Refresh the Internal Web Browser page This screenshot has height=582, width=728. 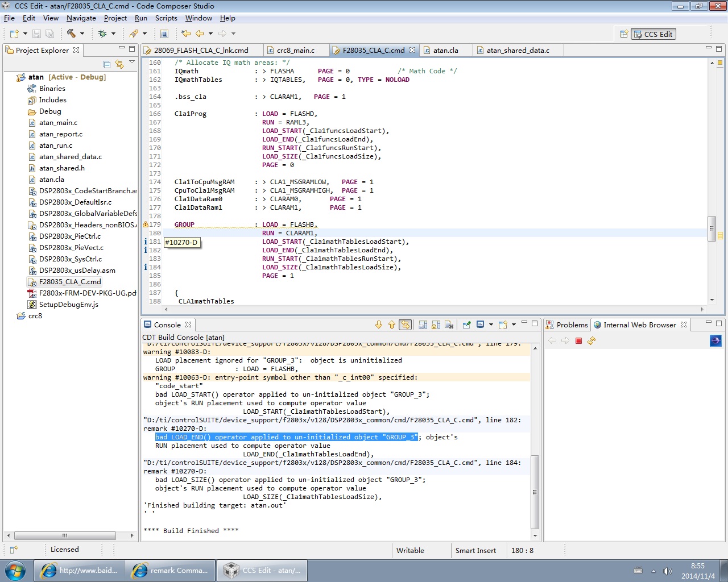point(591,340)
